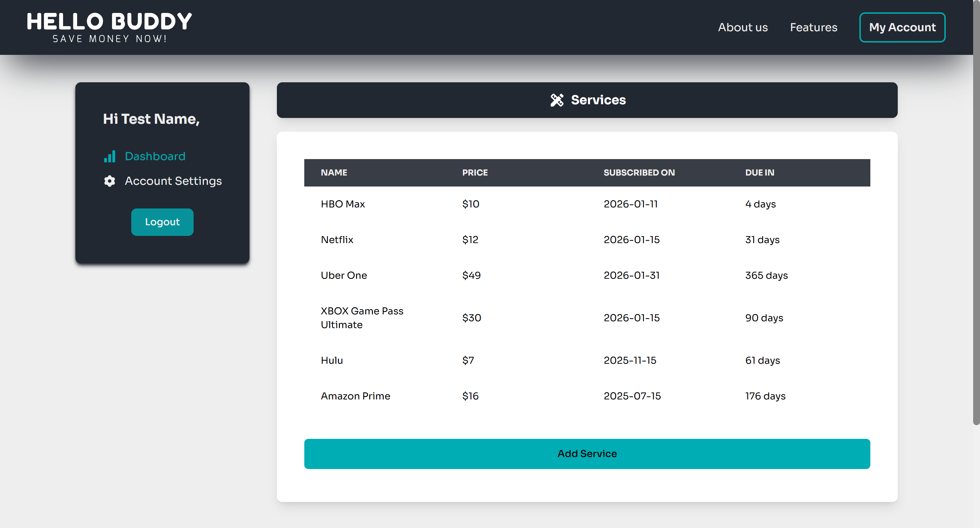
Task: Click the SUBSCRIBED ON column header
Action: 639,173
